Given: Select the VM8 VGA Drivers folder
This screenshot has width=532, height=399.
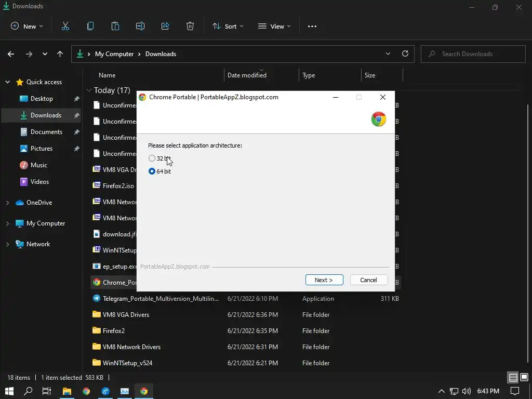Looking at the screenshot, I should coord(126,315).
